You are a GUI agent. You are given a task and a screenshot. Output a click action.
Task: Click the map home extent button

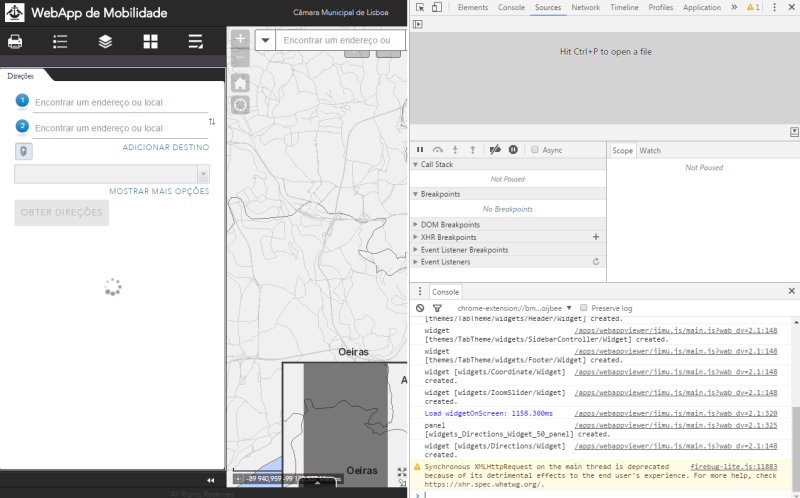tap(240, 83)
